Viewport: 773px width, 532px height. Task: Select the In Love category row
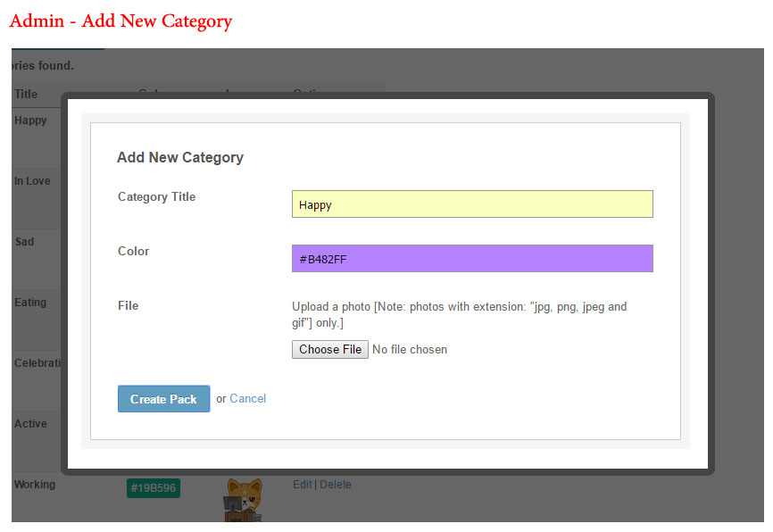[x=32, y=181]
